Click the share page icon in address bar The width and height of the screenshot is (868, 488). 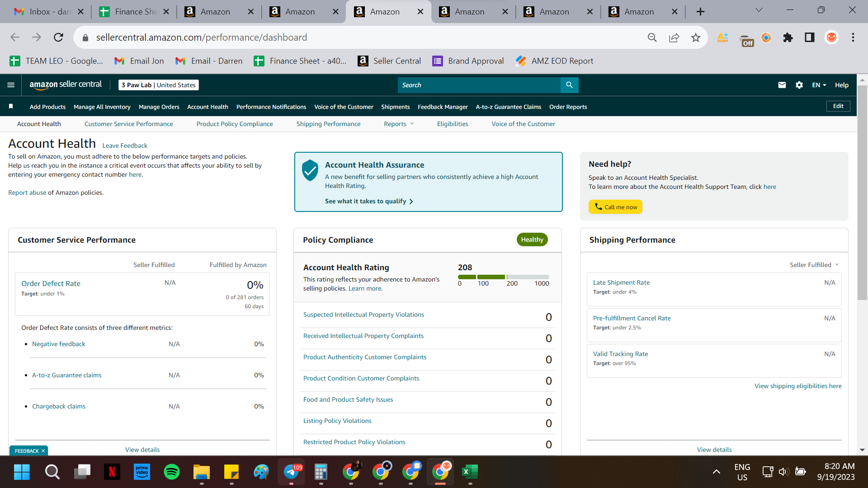click(674, 38)
